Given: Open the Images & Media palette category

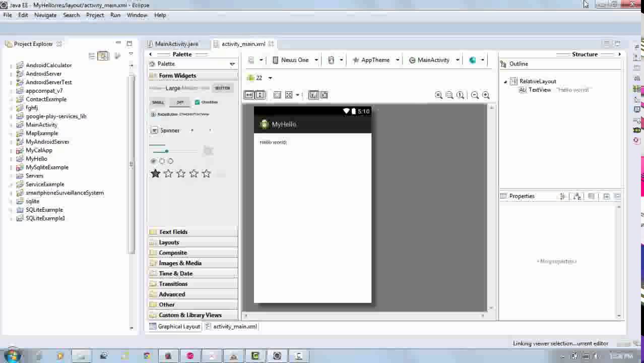Looking at the screenshot, I should point(193,263).
